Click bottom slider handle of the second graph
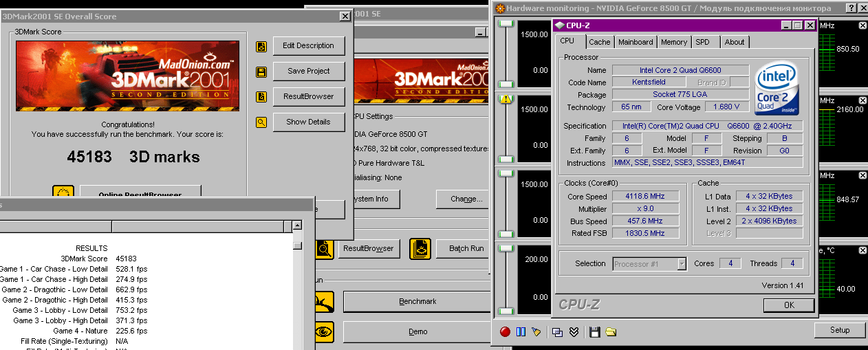The width and height of the screenshot is (868, 350). 507,159
